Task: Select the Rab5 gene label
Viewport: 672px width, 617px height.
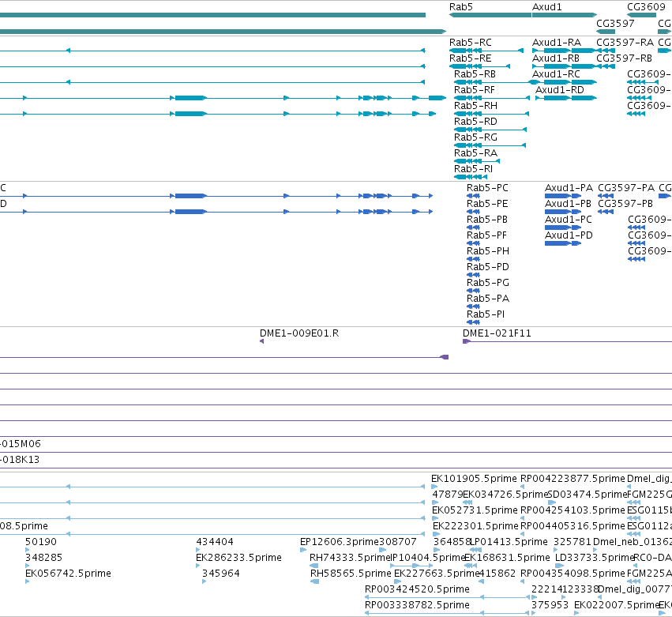Action: [460, 7]
